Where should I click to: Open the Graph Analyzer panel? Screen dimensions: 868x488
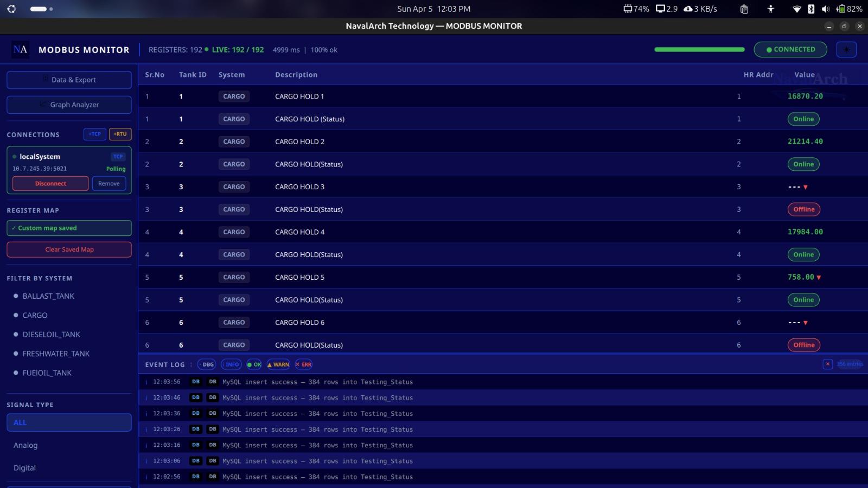click(x=69, y=105)
